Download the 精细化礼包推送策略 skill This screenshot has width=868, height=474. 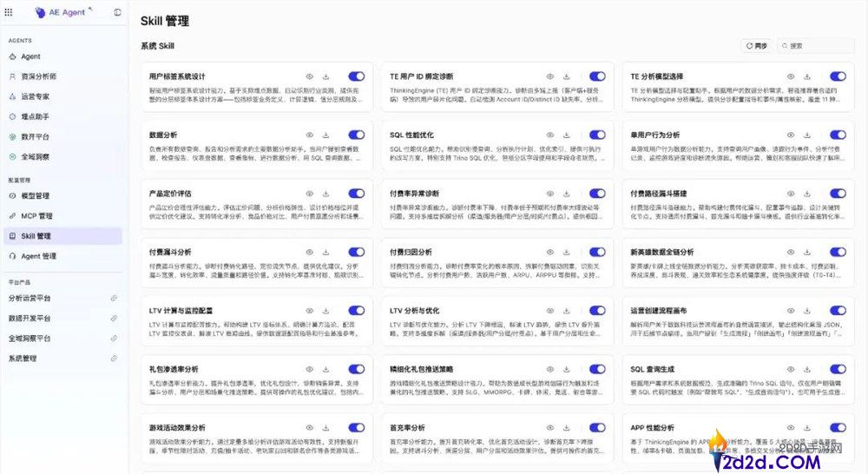[567, 369]
